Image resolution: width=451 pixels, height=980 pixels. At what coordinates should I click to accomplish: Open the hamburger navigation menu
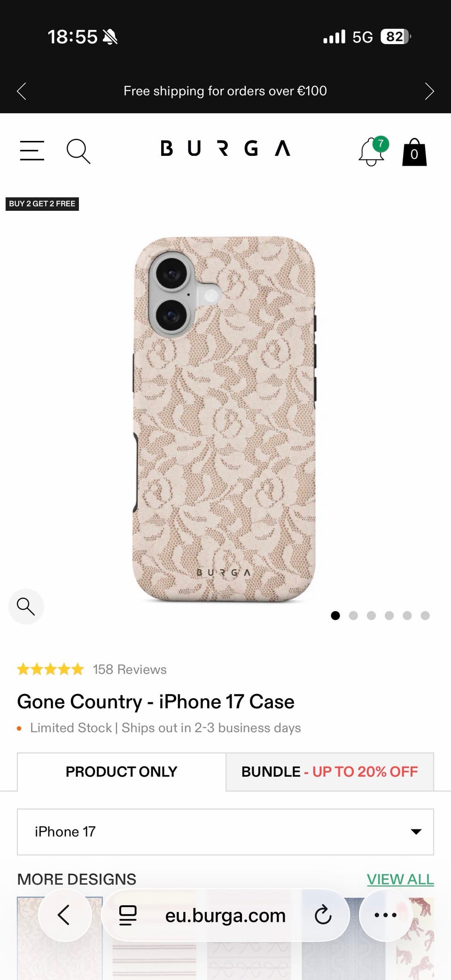pyautogui.click(x=32, y=150)
